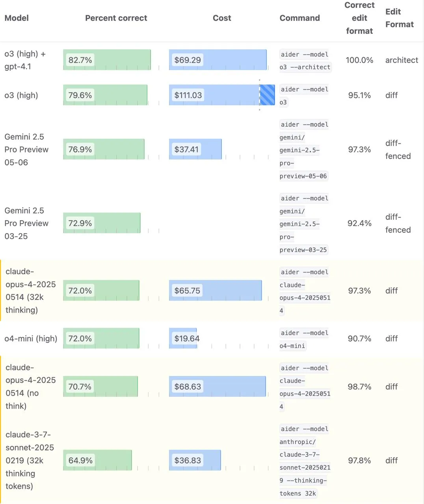This screenshot has width=424, height=504.
Task: Sort by Percent correct column header
Action: [116, 18]
